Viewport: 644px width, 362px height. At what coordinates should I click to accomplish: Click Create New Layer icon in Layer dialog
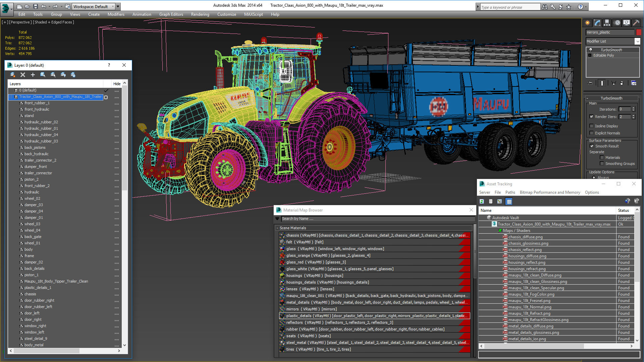point(13,75)
